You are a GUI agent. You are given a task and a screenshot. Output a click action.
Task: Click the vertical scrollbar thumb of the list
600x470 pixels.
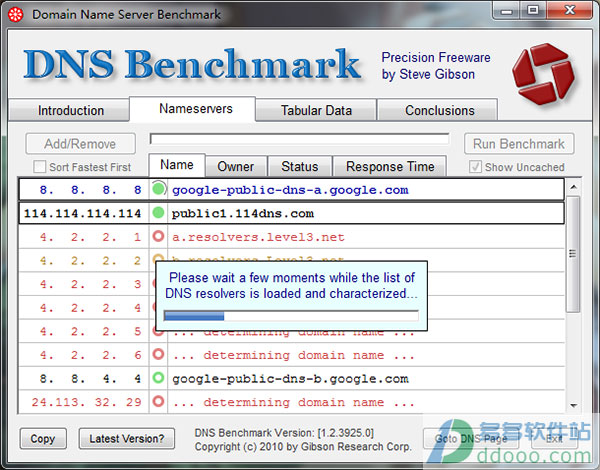(573, 254)
